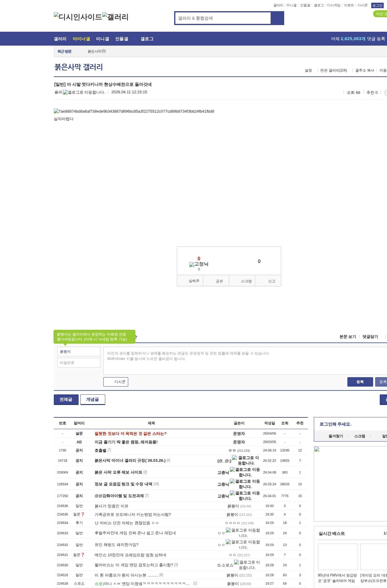Focus the 붉붕이 nickname field
This screenshot has height=588, width=387.
(x=79, y=352)
